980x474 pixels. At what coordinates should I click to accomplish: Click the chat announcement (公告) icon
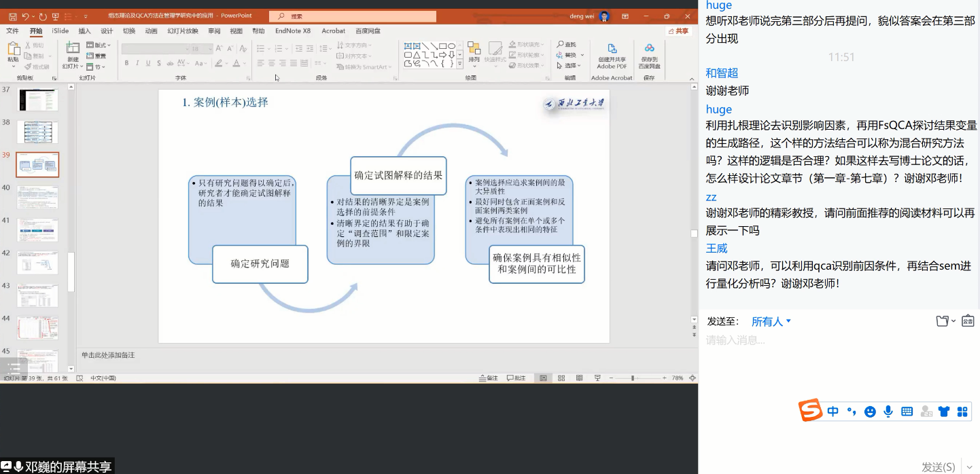[x=968, y=321]
